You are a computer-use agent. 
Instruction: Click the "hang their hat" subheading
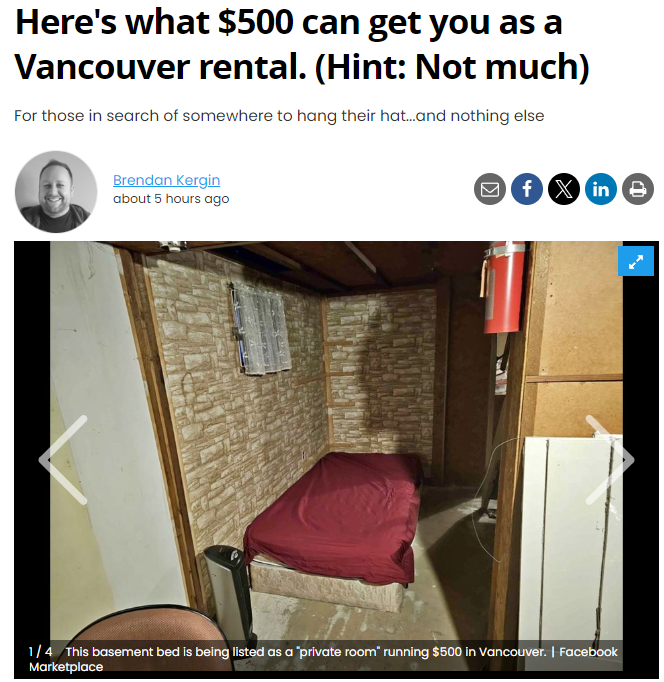[x=279, y=116]
